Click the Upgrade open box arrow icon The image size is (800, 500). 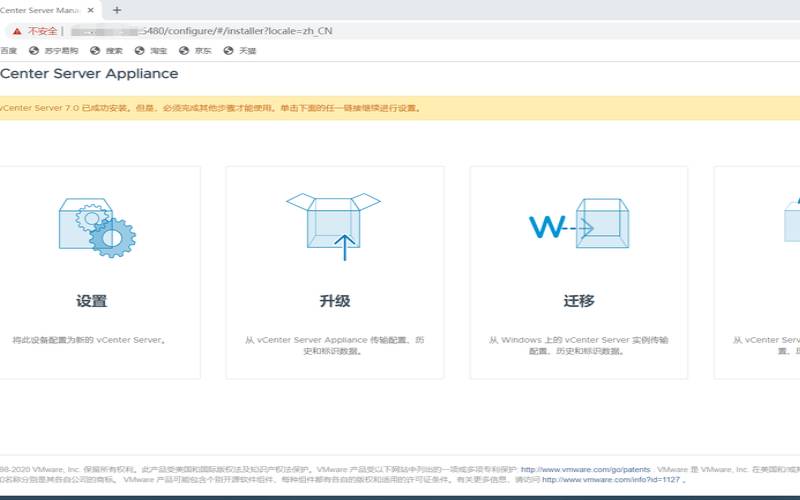click(334, 226)
